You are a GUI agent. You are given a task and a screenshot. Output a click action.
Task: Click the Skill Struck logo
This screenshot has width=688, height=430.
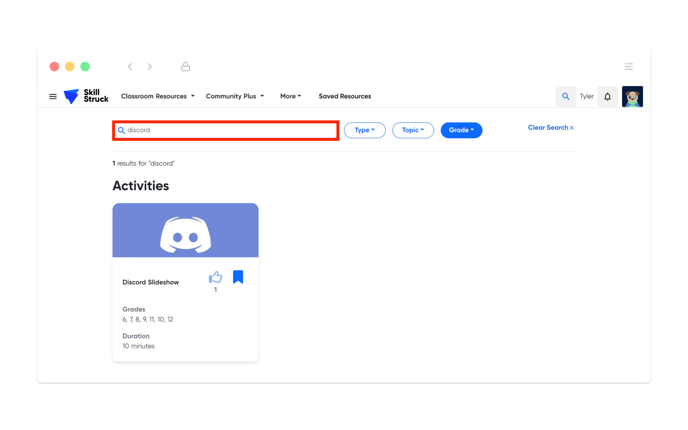[x=86, y=96]
